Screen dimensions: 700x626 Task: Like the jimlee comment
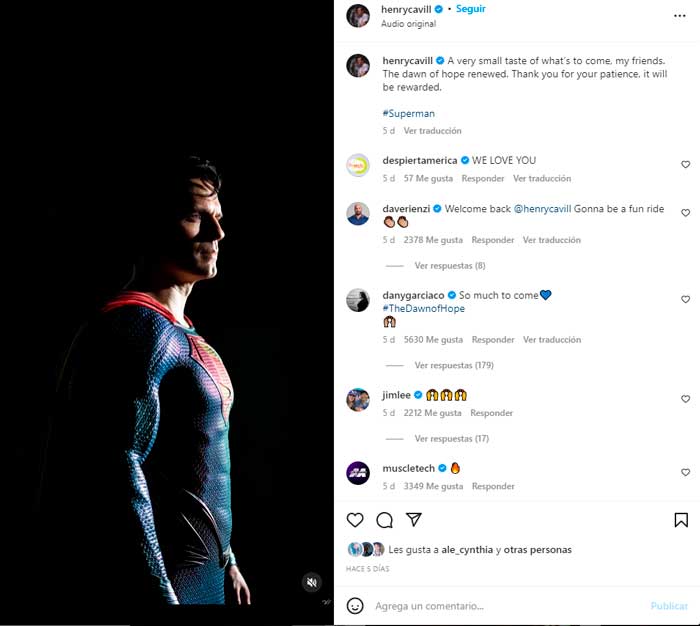tap(685, 399)
